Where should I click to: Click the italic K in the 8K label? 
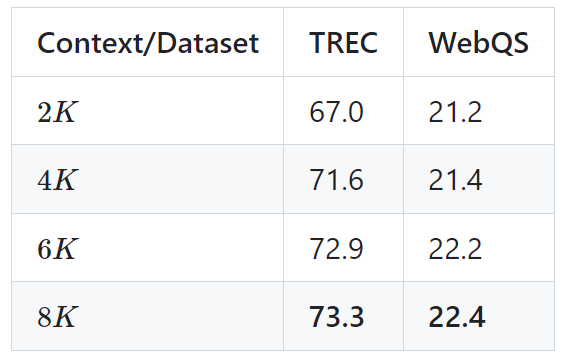click(65, 317)
